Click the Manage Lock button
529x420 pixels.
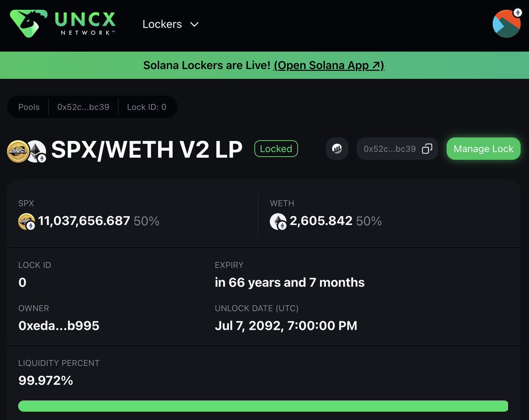tap(483, 149)
